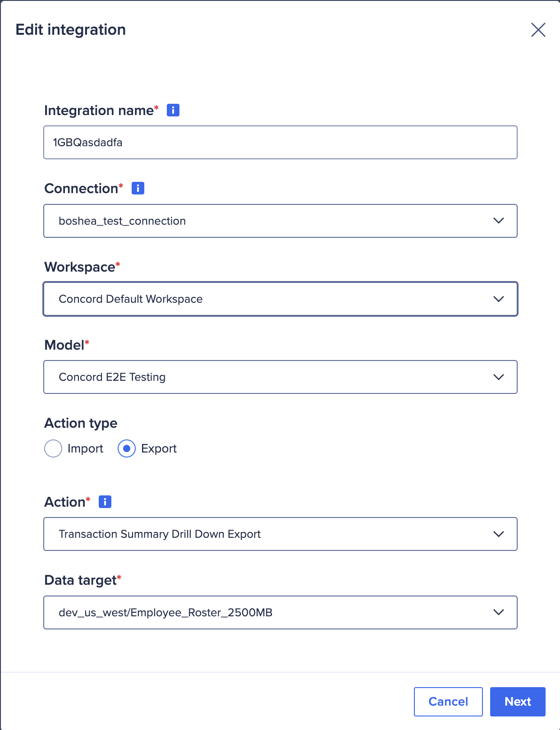Click the chevron on the Model field
The width and height of the screenshot is (560, 730).
(498, 377)
